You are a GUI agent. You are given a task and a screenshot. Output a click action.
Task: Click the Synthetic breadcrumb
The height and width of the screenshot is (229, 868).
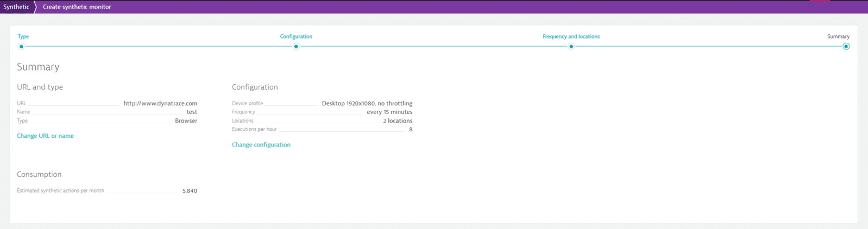tap(16, 7)
